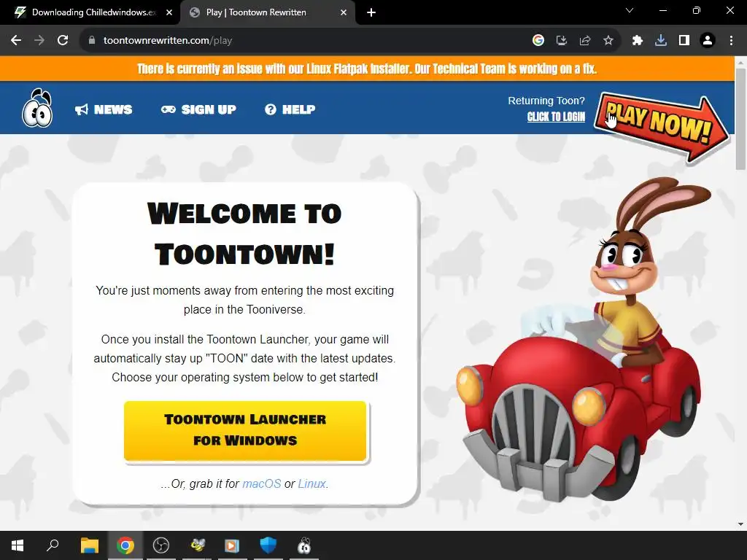Open the HELP menu item

pyautogui.click(x=290, y=109)
